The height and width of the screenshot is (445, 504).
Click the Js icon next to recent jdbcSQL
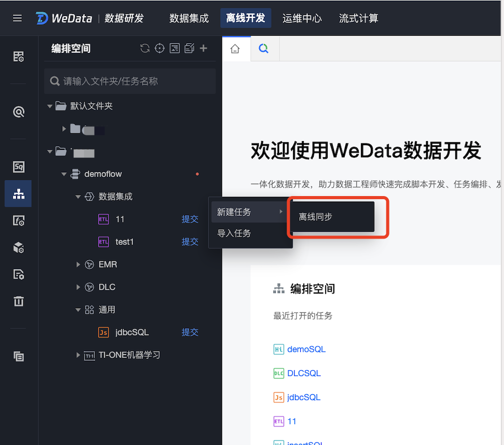[278, 397]
